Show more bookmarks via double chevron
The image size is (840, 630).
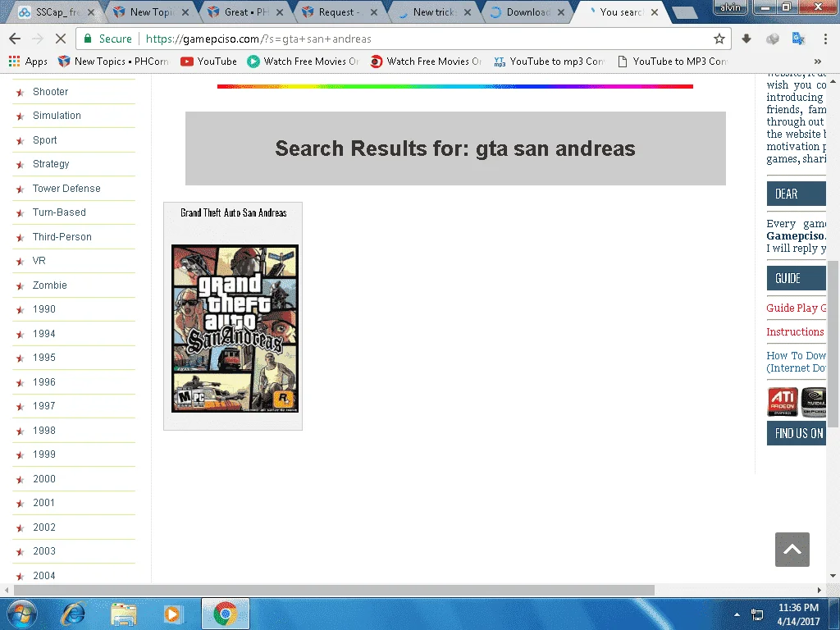pos(818,61)
